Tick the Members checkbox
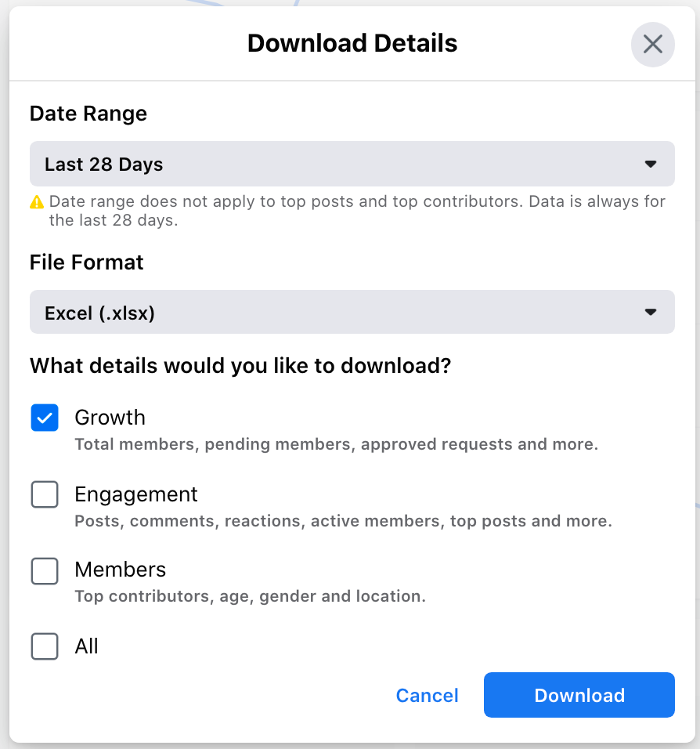700x749 pixels. [45, 570]
